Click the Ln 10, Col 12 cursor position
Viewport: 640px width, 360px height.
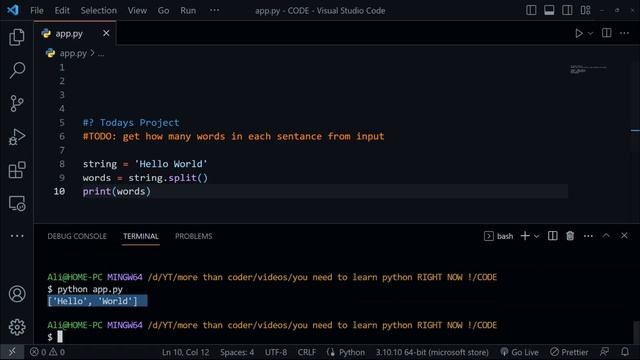185,352
